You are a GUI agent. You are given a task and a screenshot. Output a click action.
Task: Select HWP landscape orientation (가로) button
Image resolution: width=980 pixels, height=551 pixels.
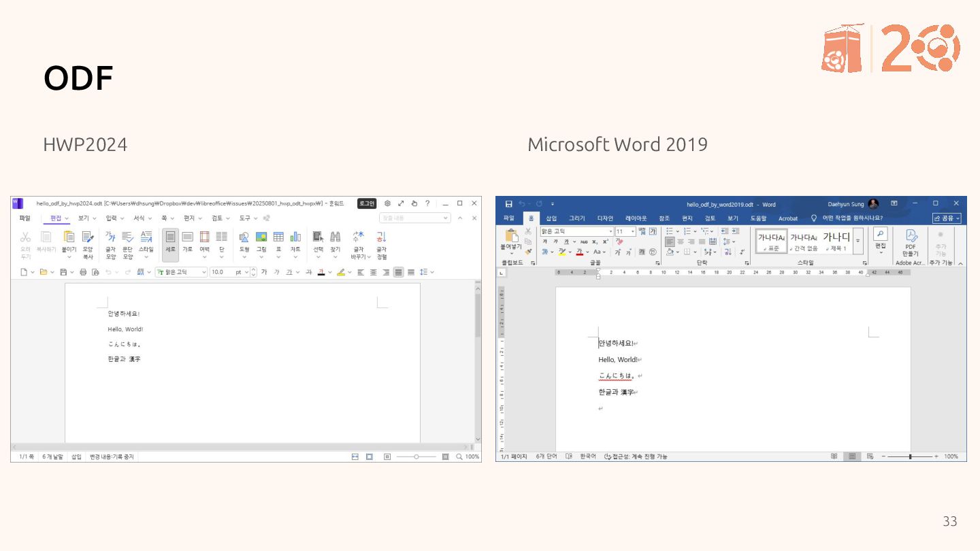pos(187,237)
